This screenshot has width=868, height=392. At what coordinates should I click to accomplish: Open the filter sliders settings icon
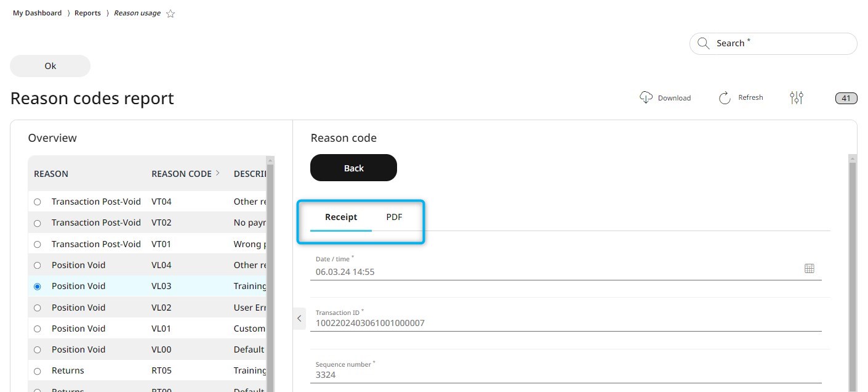(797, 97)
